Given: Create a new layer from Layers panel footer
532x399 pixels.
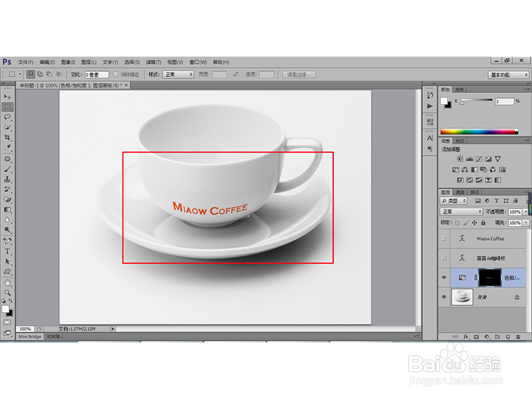Looking at the screenshot, I should click(x=507, y=336).
